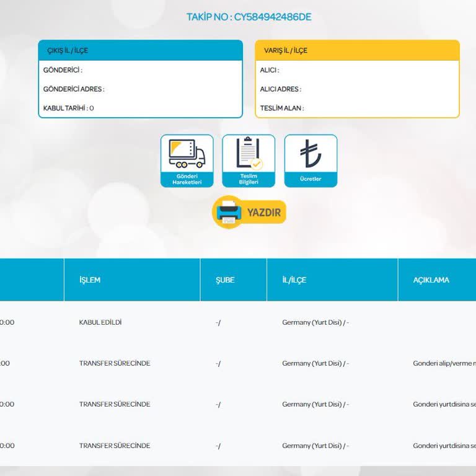Click the AÇIKLAMA column header

431,280
